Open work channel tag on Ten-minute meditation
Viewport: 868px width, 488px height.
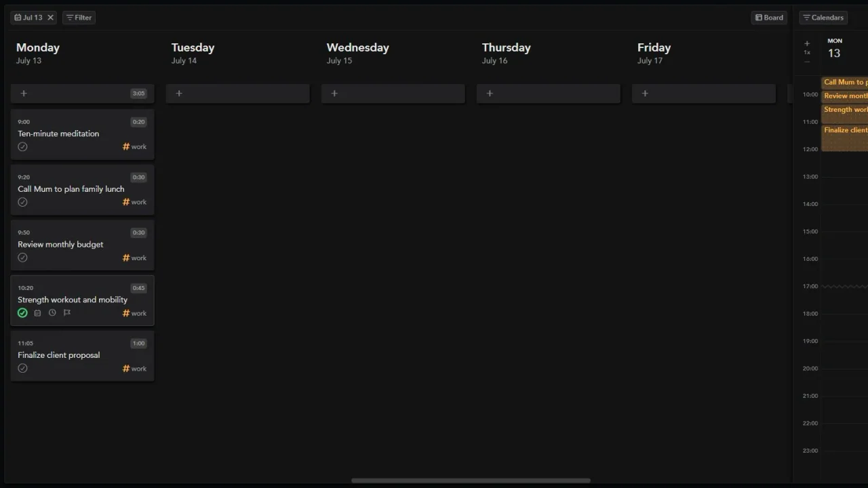[134, 146]
